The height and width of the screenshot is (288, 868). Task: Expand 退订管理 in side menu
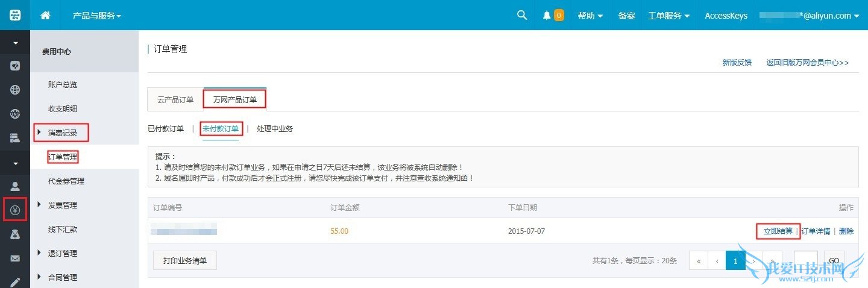(x=63, y=254)
